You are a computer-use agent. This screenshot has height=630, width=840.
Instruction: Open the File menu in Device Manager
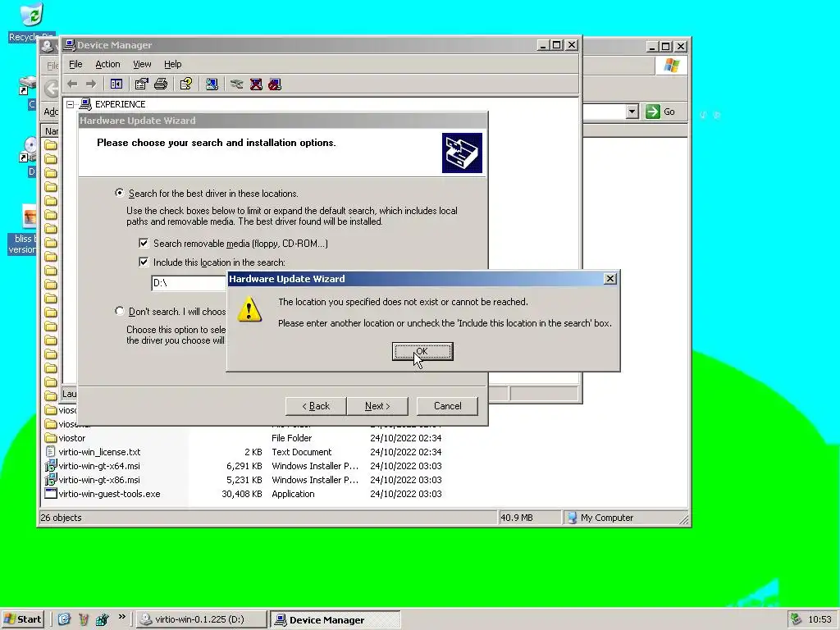(75, 64)
